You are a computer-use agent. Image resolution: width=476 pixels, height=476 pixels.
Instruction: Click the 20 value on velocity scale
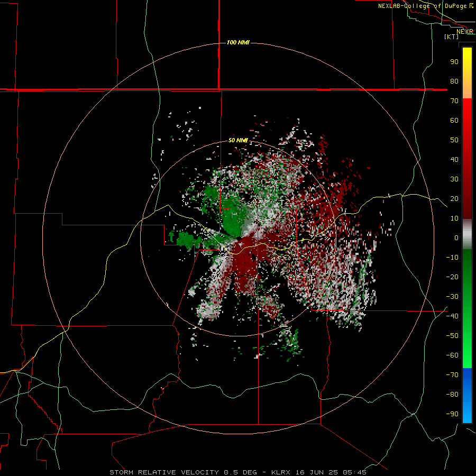pyautogui.click(x=454, y=198)
